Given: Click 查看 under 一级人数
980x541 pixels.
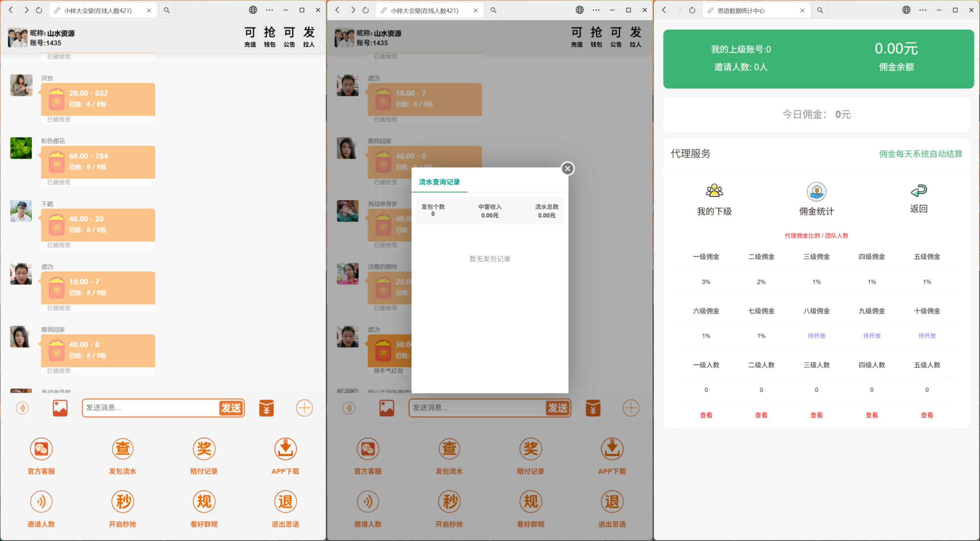Looking at the screenshot, I should (706, 415).
